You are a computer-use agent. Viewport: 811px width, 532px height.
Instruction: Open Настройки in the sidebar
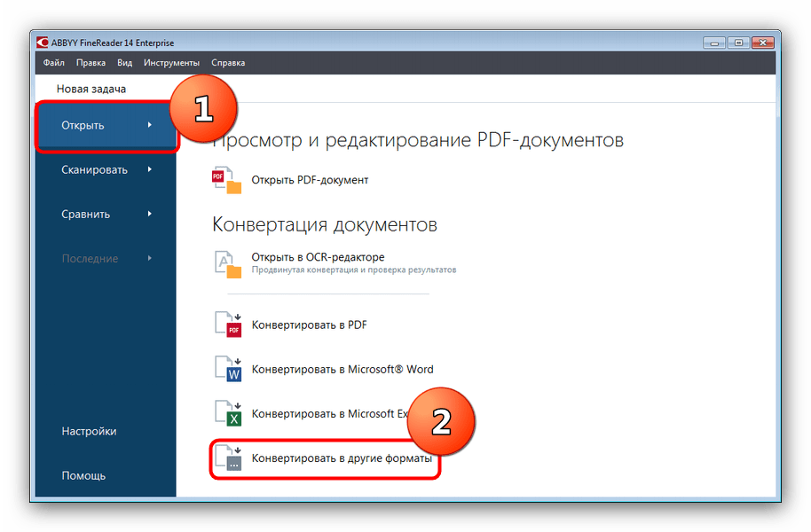coord(89,431)
